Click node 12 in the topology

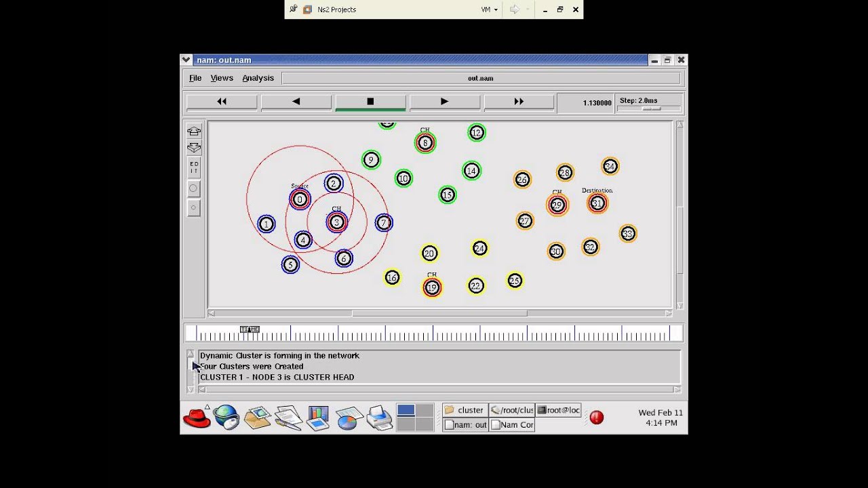click(477, 133)
